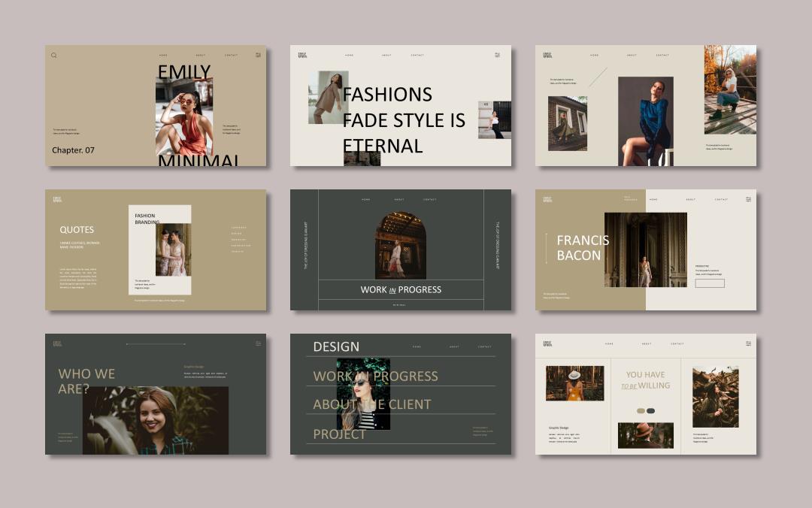Open the menu icon on the Who We Are slide
The width and height of the screenshot is (812, 508).
pos(258,343)
